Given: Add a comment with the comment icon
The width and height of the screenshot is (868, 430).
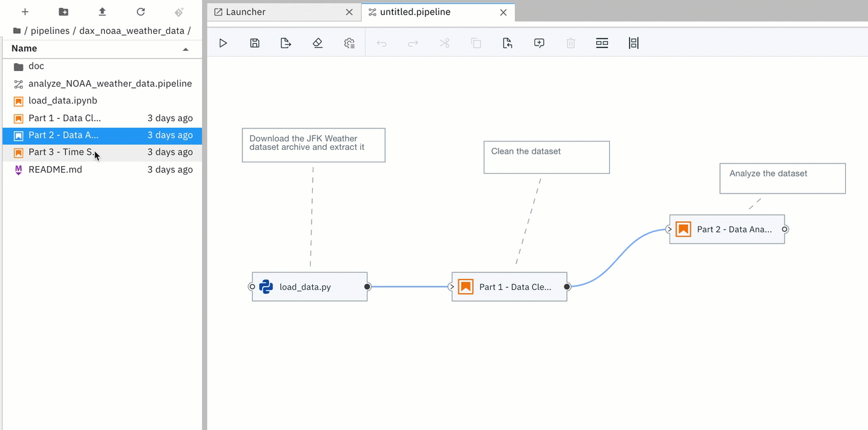Looking at the screenshot, I should [x=539, y=43].
